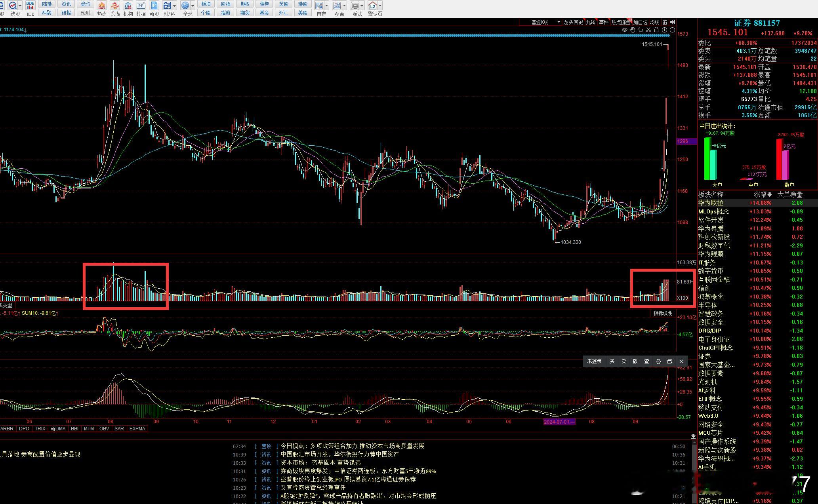Click the 2024-07-01 date marker
Viewport: 818px width, 504px height.
(559, 422)
